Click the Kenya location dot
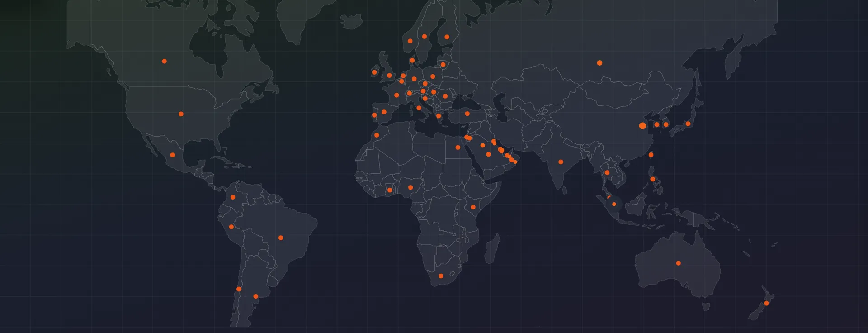This screenshot has height=333, width=868. click(x=473, y=207)
